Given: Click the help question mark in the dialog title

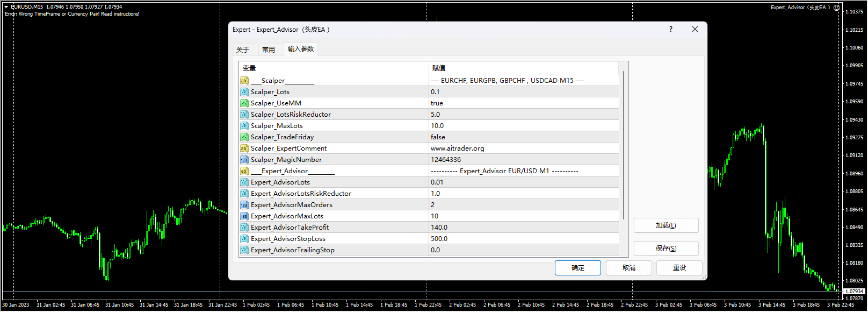Looking at the screenshot, I should [670, 30].
